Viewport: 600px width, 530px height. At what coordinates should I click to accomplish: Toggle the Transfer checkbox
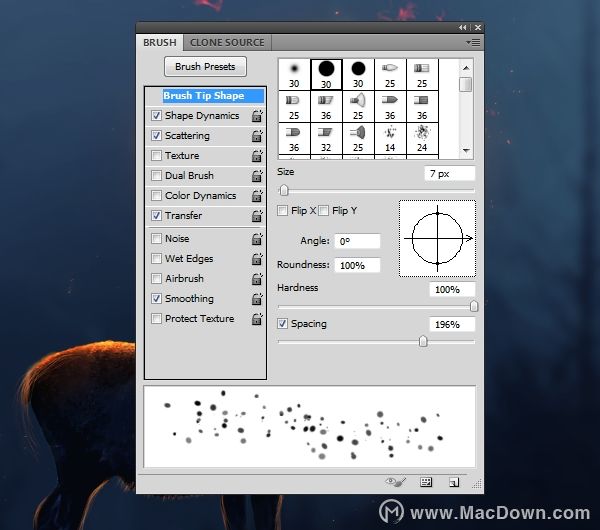click(156, 215)
